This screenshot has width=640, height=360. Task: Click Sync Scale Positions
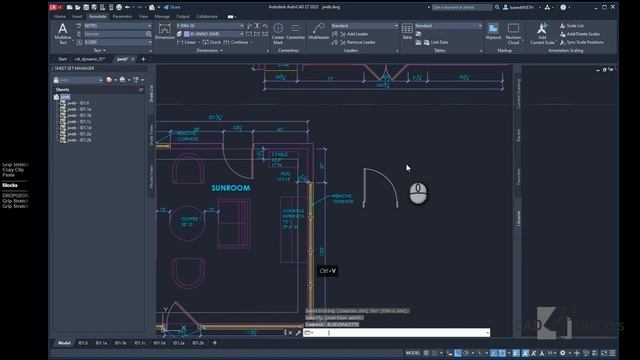click(x=581, y=42)
